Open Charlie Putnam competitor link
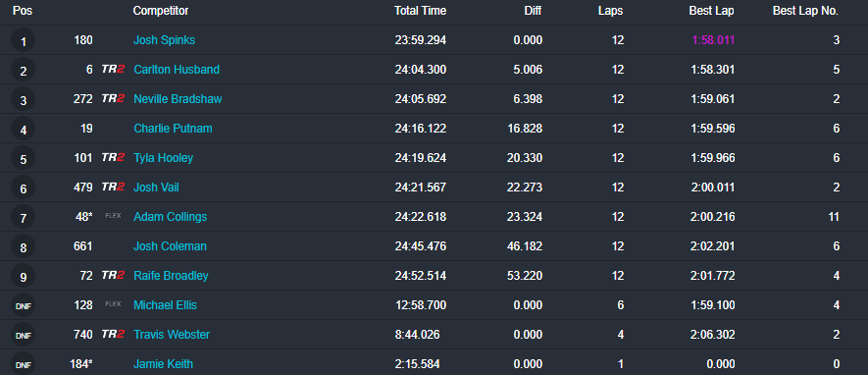Image resolution: width=868 pixels, height=375 pixels. [173, 129]
